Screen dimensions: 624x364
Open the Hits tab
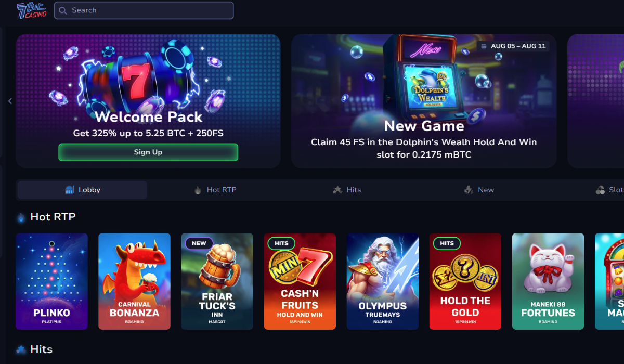pyautogui.click(x=347, y=190)
